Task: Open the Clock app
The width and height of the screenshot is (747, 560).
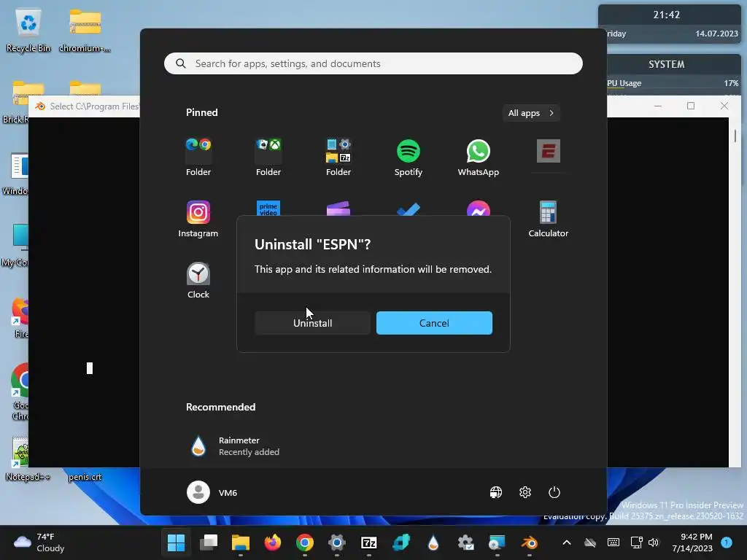Action: click(198, 280)
